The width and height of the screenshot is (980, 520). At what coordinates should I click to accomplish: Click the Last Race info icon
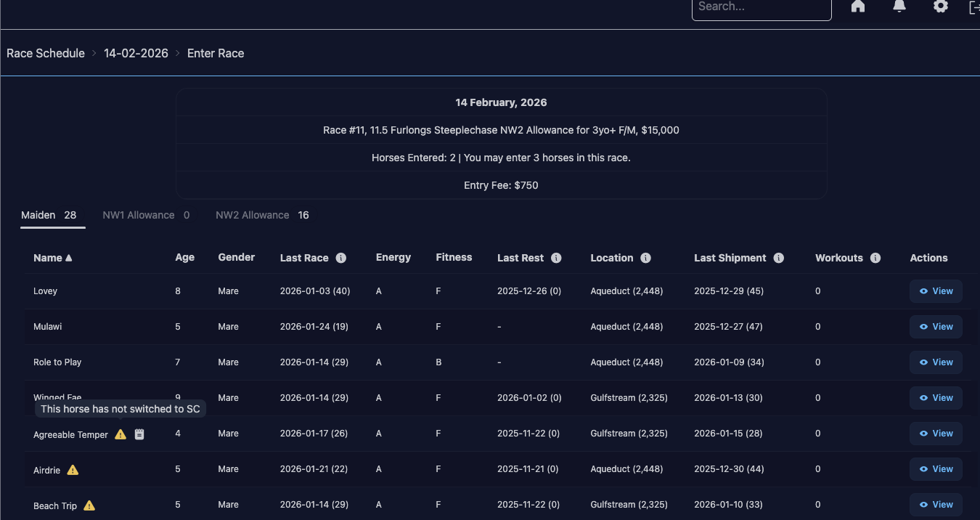(341, 258)
